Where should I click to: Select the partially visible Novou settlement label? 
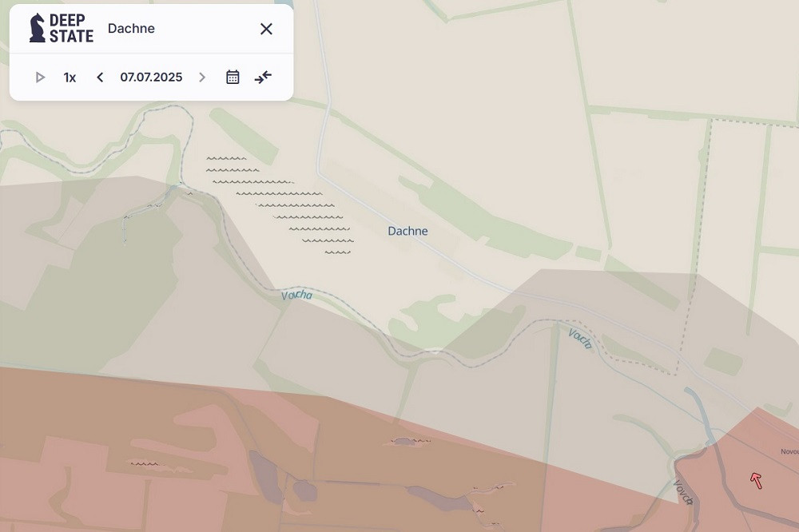pyautogui.click(x=789, y=451)
